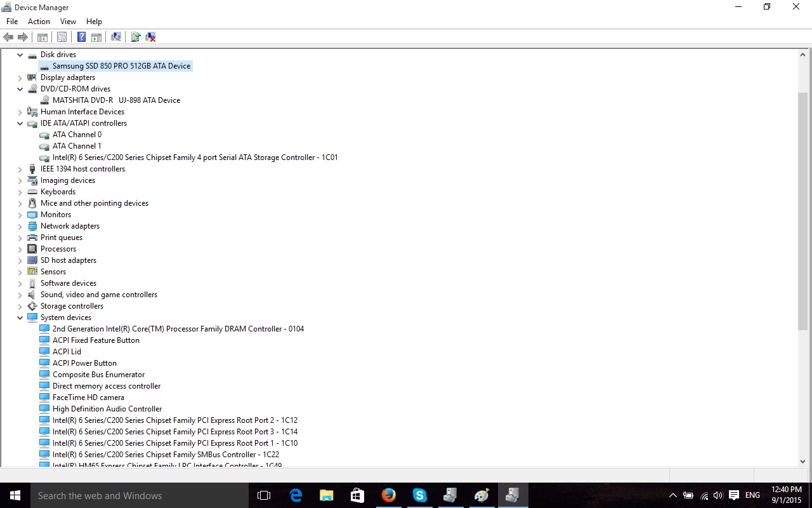Image resolution: width=812 pixels, height=508 pixels.
Task: Select Mice and other pointing devices label
Action: (x=95, y=203)
